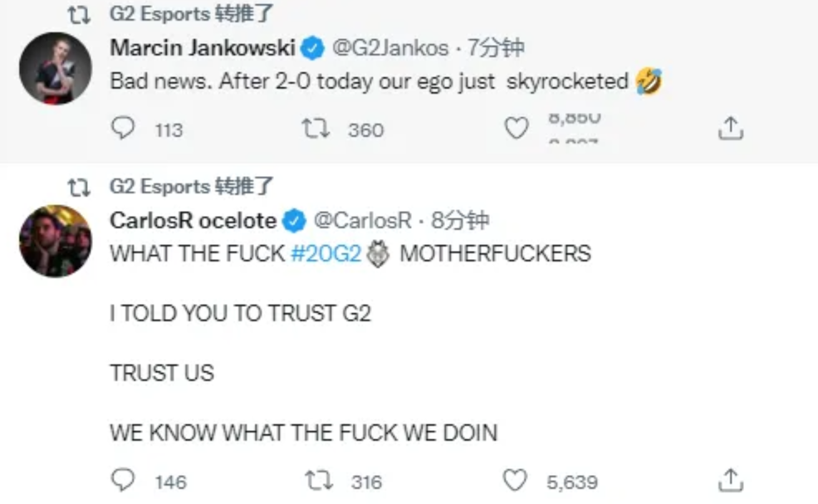Retweet the CarlosR ocelote tweet
818x504 pixels.
(318, 481)
